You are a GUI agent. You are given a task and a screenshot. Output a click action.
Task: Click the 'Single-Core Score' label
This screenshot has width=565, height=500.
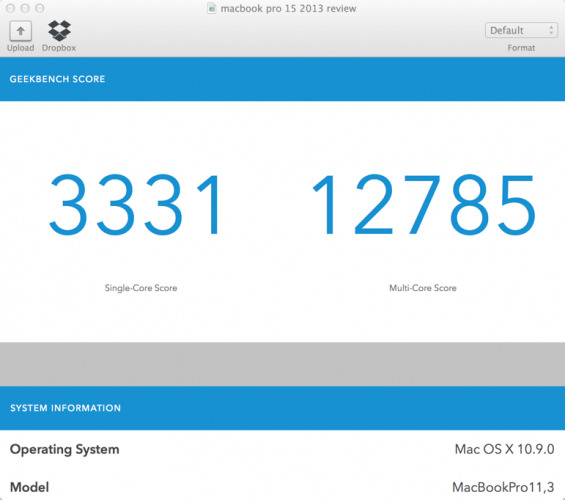coord(141,288)
